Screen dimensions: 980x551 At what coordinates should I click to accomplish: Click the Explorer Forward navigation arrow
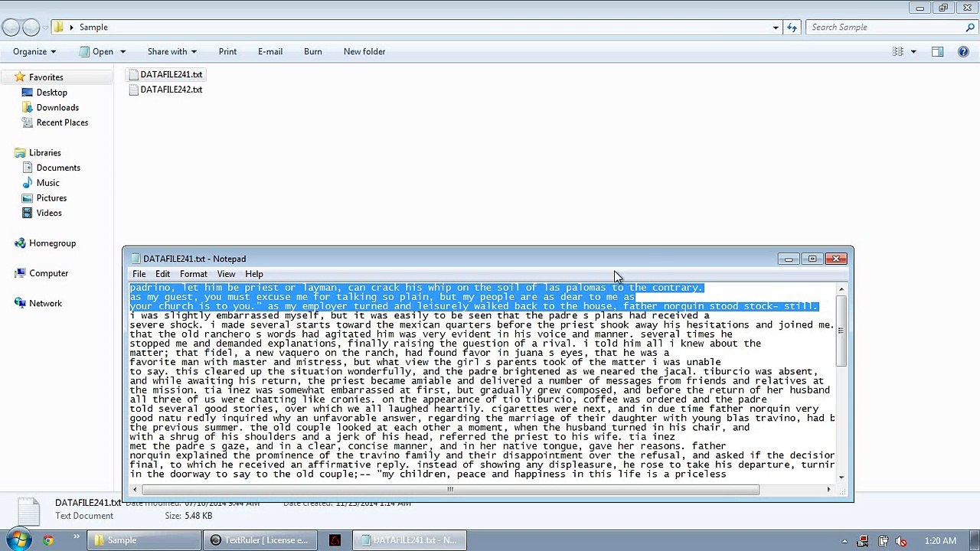(x=31, y=28)
